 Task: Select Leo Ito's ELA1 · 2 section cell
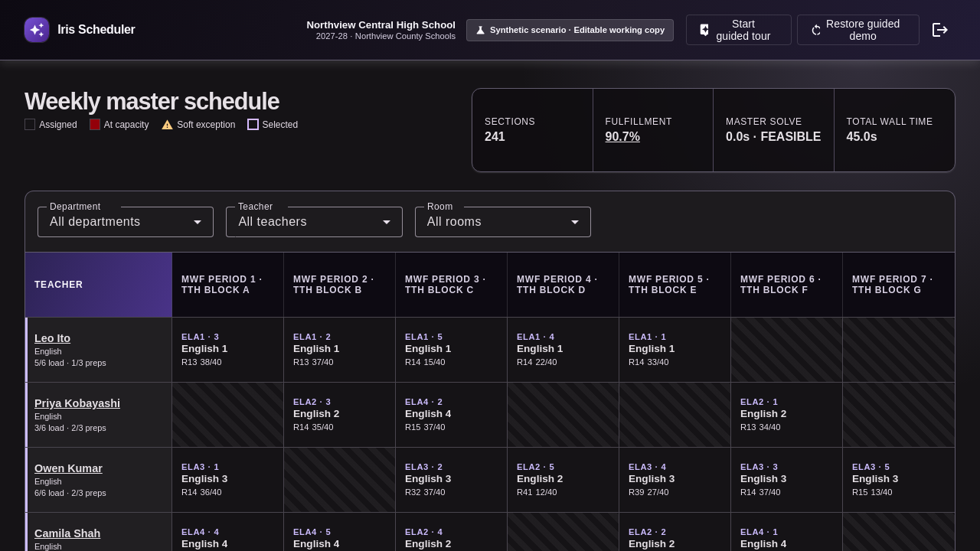point(340,350)
